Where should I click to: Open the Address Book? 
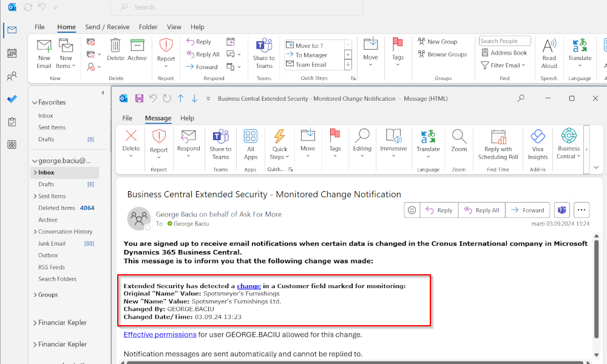click(x=504, y=53)
